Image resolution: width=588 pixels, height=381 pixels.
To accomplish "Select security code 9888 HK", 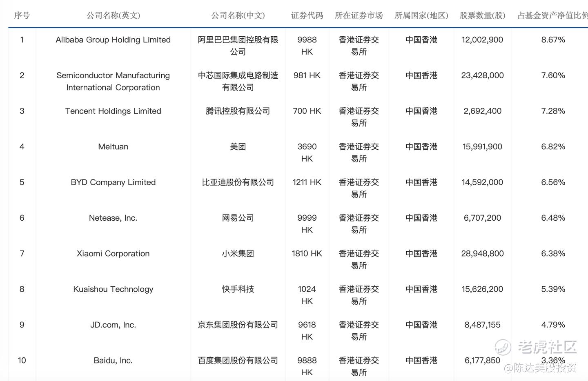I will pos(307,366).
